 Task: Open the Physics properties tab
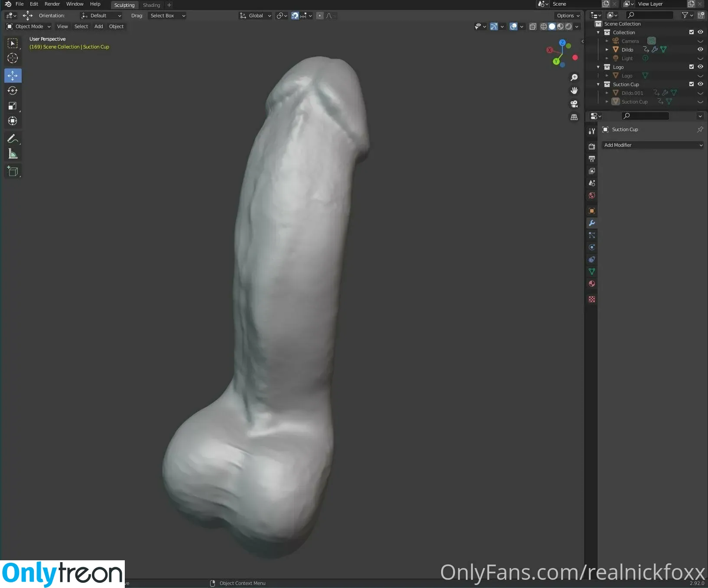tap(591, 247)
